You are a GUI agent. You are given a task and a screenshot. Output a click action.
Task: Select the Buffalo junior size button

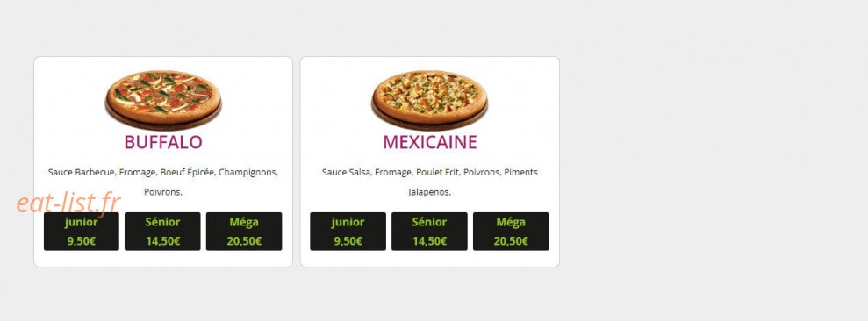pyautogui.click(x=82, y=232)
